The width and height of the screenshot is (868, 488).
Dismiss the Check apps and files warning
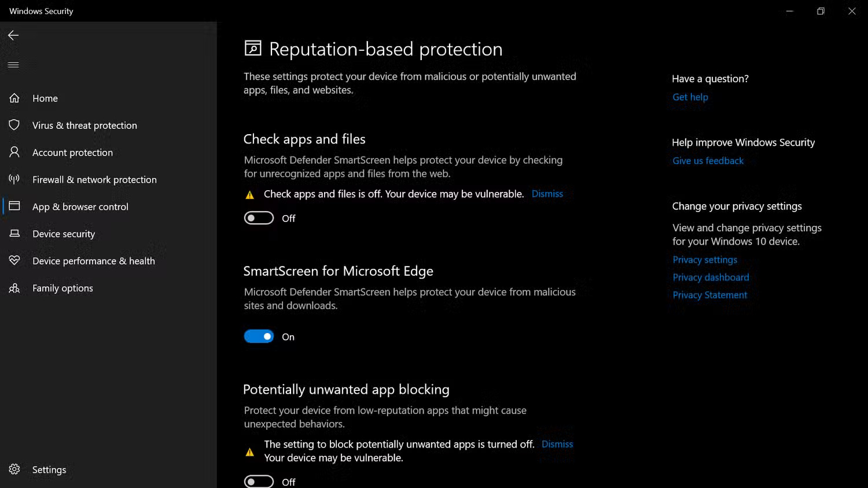coord(547,194)
